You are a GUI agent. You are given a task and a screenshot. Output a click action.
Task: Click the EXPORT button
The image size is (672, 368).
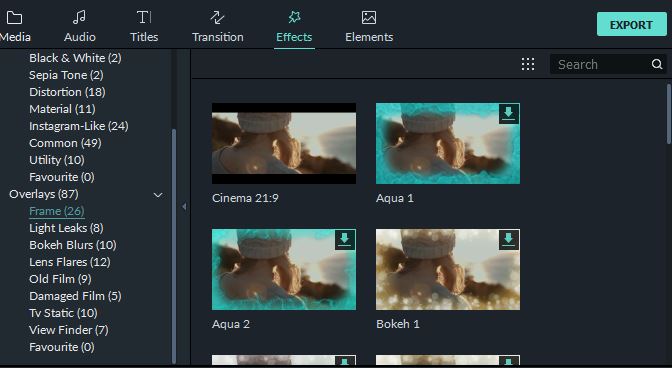tap(631, 24)
